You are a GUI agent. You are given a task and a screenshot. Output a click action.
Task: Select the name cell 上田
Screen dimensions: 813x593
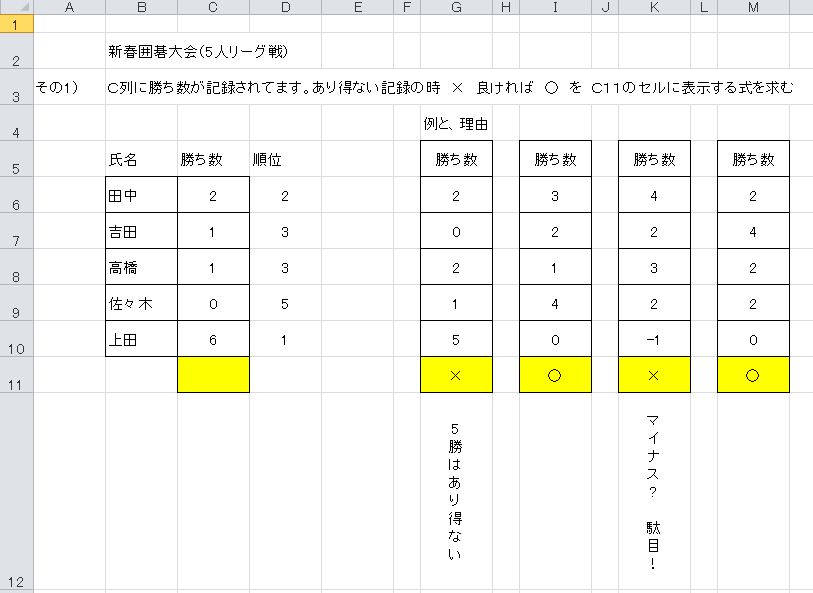[x=142, y=339]
